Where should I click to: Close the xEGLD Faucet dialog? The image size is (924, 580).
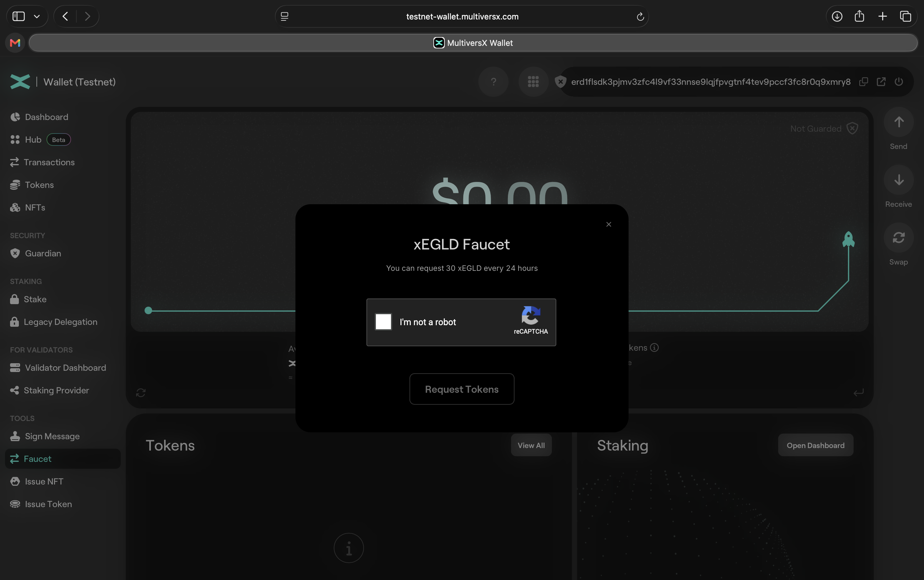(608, 224)
